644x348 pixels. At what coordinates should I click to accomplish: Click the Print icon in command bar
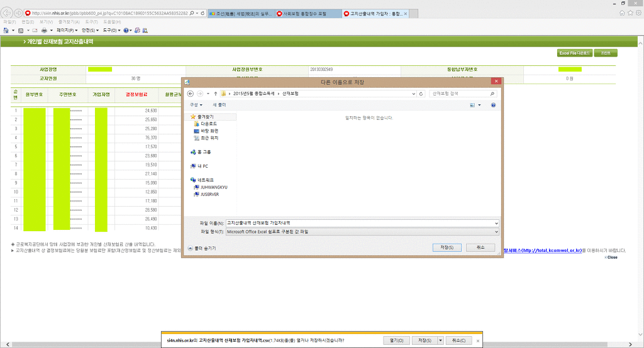point(45,30)
